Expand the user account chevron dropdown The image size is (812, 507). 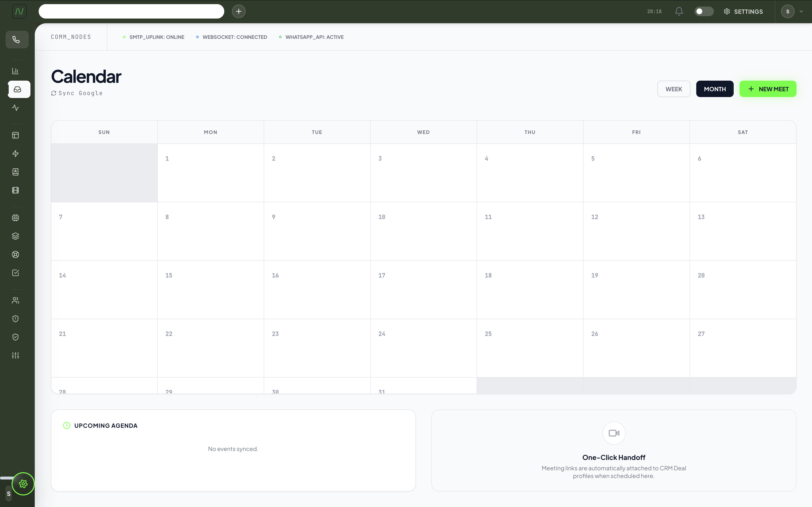point(802,11)
